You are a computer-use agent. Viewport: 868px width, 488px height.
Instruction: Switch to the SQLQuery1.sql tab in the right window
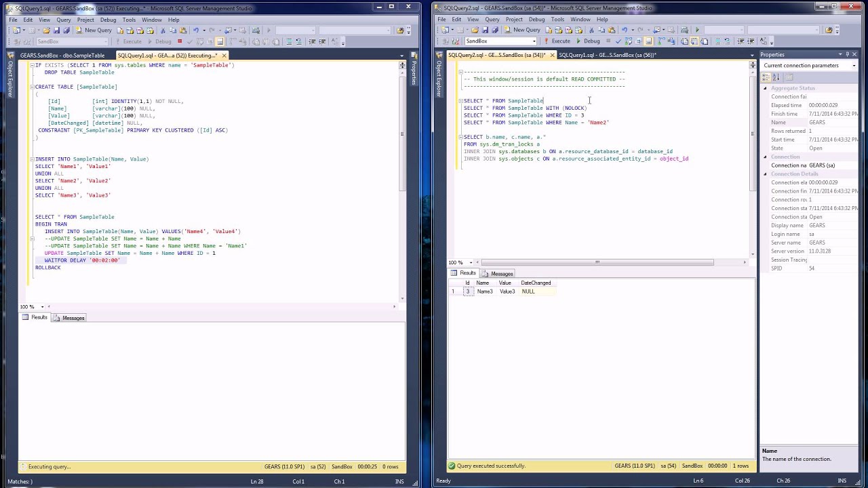[x=607, y=55]
